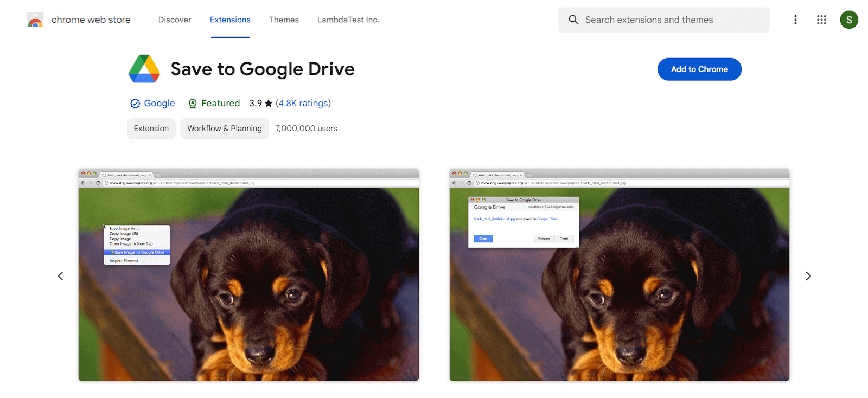Open the 4.8K ratings link

[303, 103]
